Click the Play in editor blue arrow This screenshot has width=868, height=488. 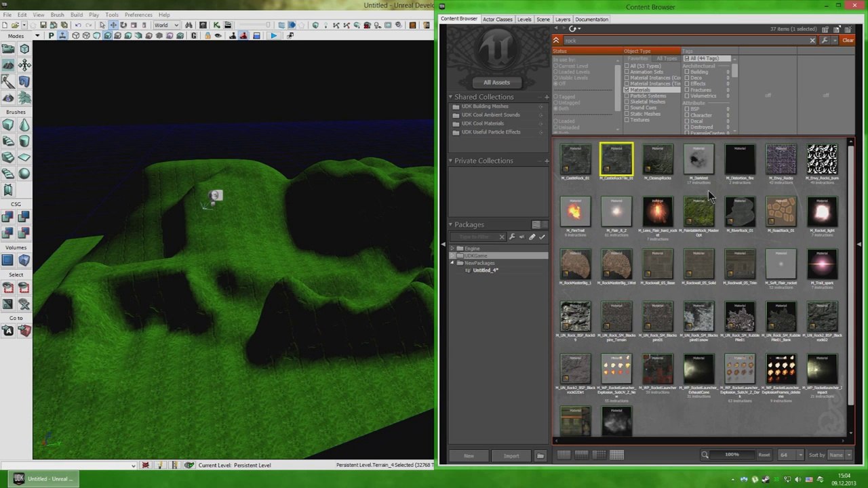[x=273, y=35]
